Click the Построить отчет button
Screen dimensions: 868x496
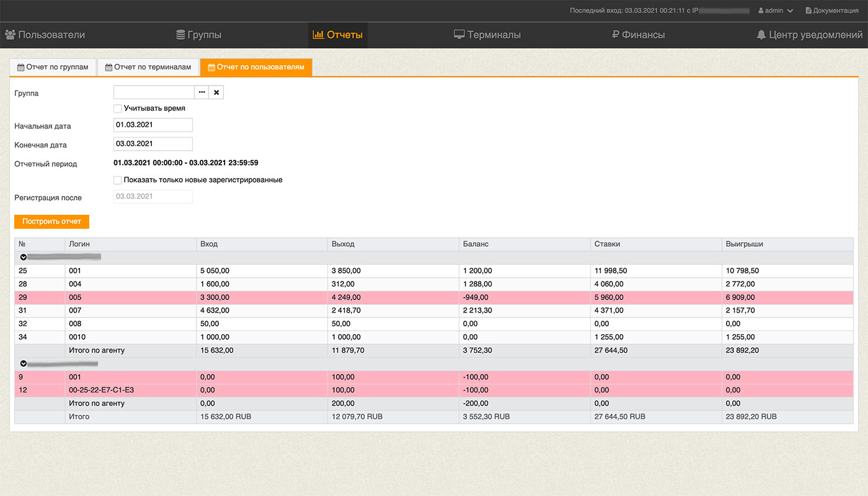(x=51, y=221)
